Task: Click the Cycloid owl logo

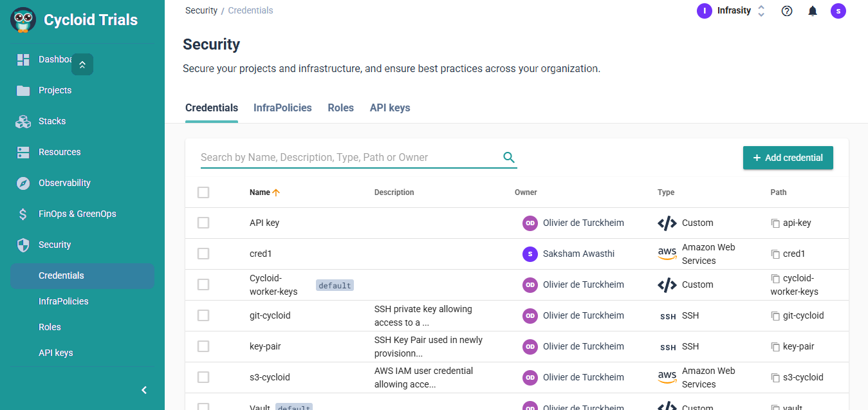Action: [23, 20]
